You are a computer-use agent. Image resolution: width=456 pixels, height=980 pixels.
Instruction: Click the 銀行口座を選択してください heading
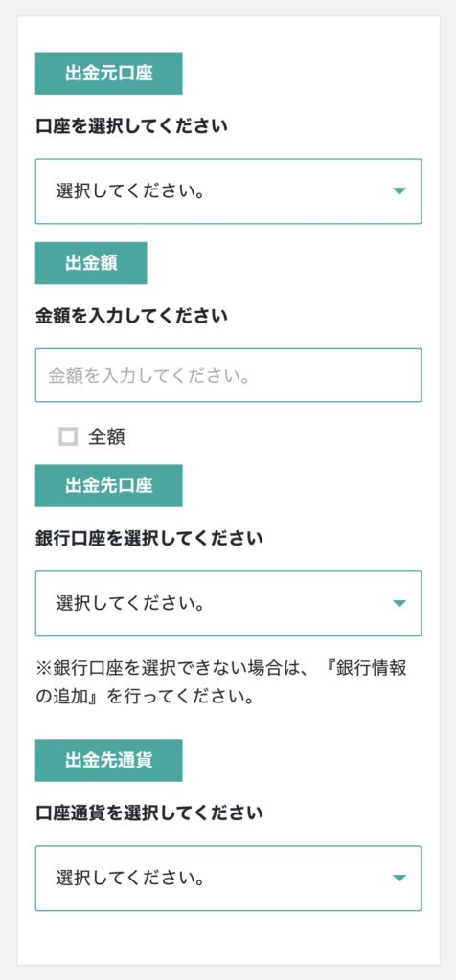(x=148, y=539)
